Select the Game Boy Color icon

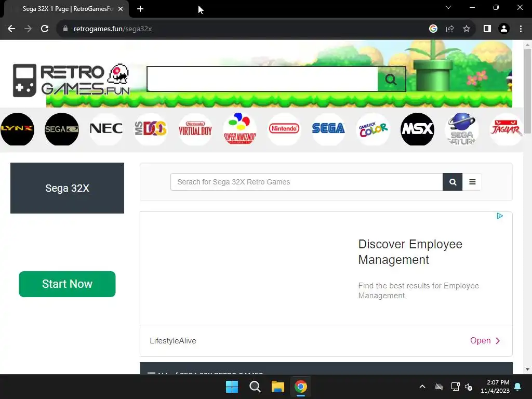click(373, 129)
